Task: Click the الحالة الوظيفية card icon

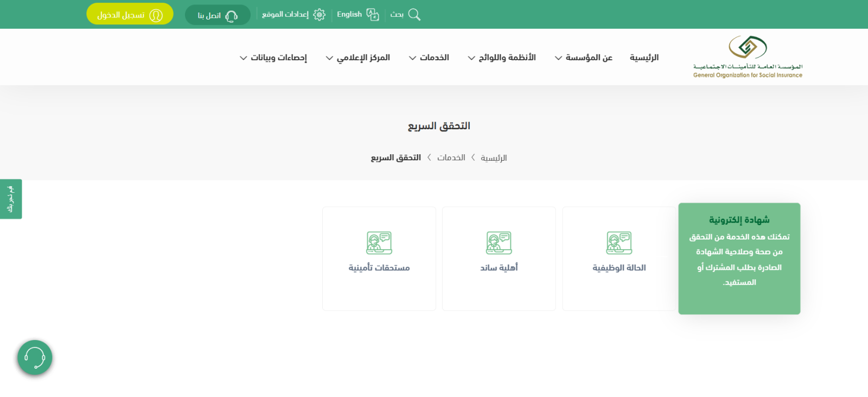Action: point(619,243)
